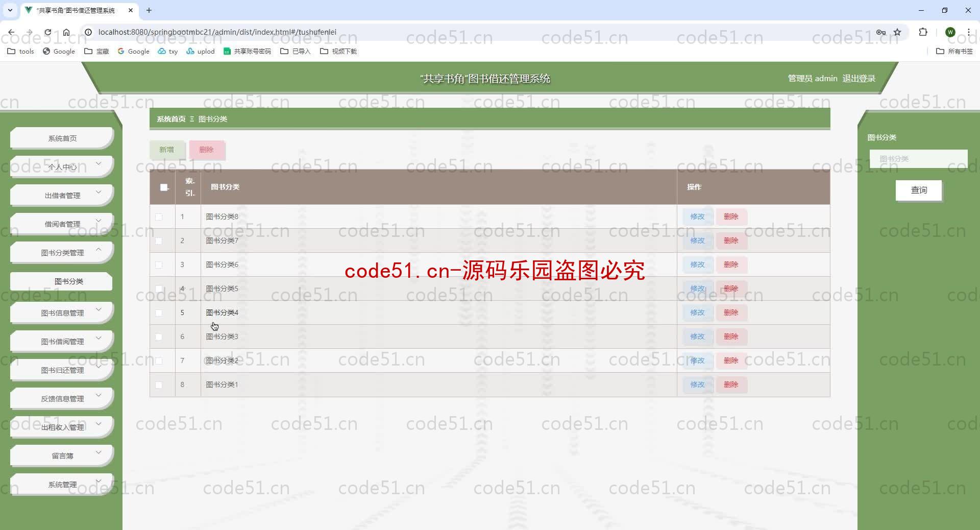Select the 图书分类 submenu item

(61, 281)
